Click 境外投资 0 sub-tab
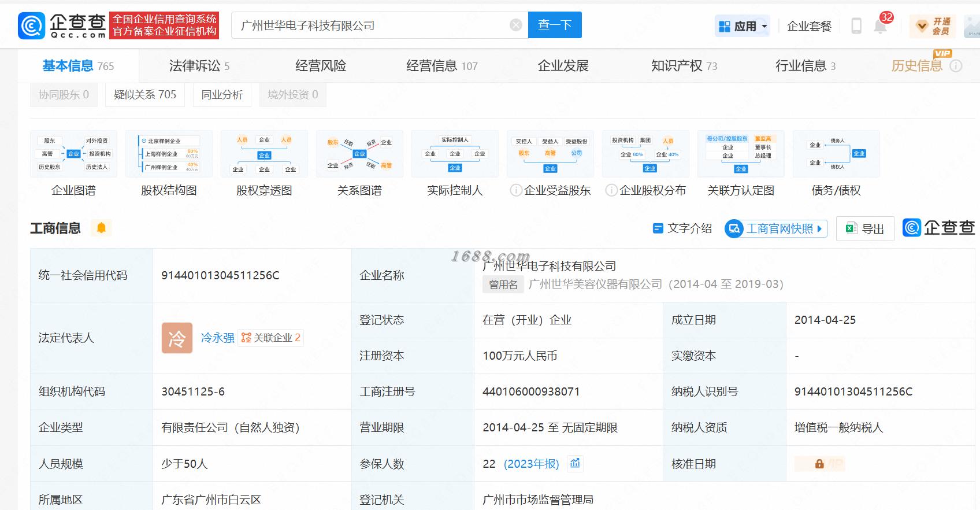The height and width of the screenshot is (510, 980). (293, 95)
